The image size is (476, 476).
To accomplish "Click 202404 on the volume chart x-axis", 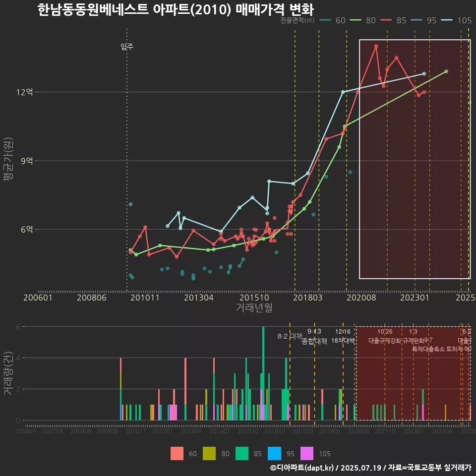I will 442,431.
